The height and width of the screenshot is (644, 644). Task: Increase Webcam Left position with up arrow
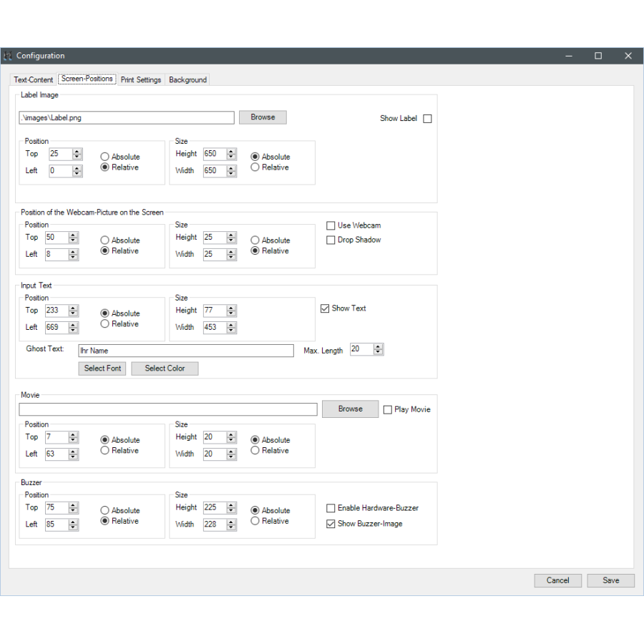click(x=73, y=251)
